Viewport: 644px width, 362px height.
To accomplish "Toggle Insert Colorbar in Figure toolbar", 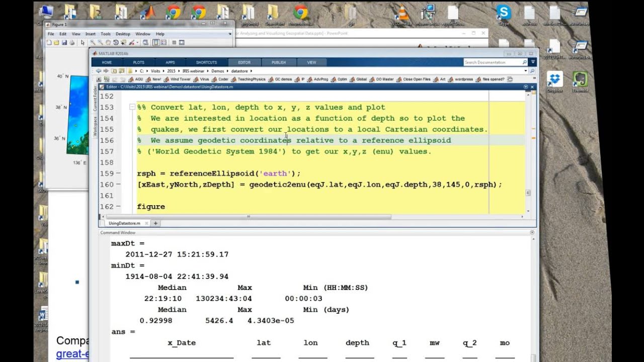I will click(156, 43).
